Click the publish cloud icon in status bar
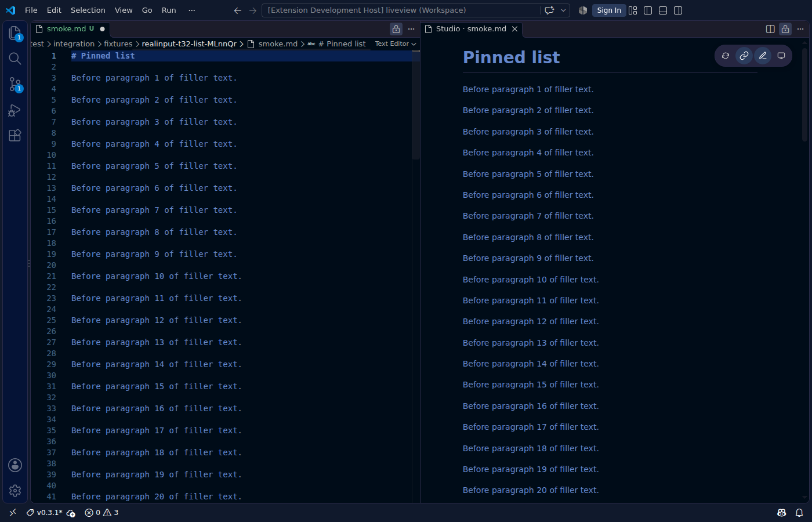Viewport: 812px width, 522px height. (x=71, y=513)
